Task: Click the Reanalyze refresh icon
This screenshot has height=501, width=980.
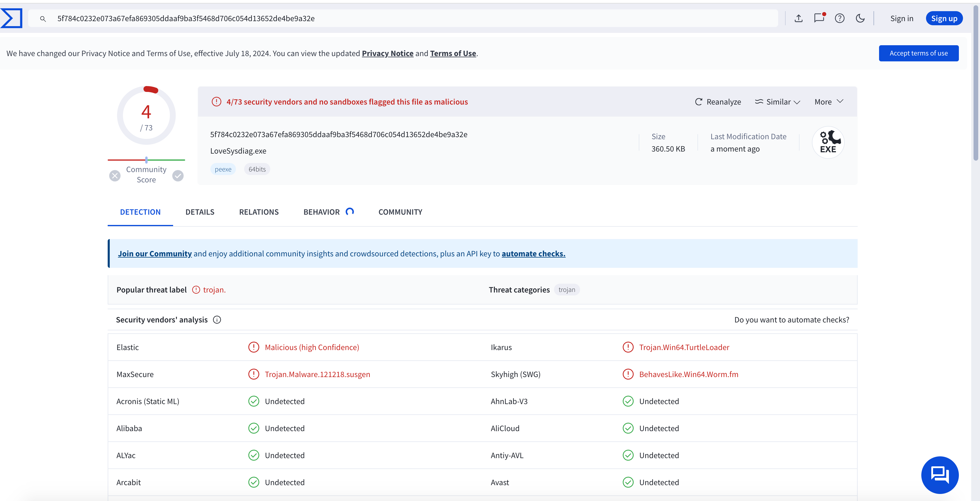Action: [699, 102]
